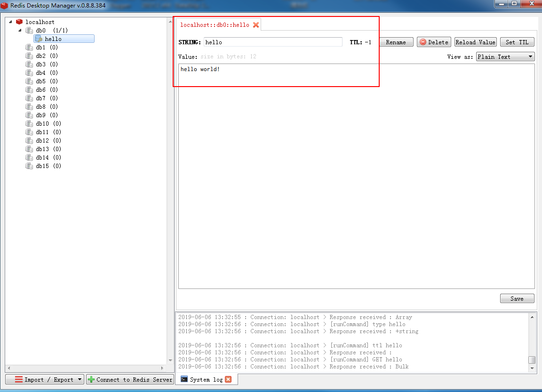Select localhost label in tree
Viewport: 542px width, 392px height.
click(x=40, y=22)
